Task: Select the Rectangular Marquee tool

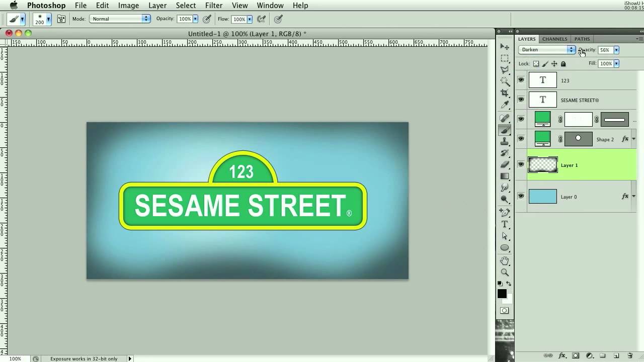Action: tap(505, 58)
